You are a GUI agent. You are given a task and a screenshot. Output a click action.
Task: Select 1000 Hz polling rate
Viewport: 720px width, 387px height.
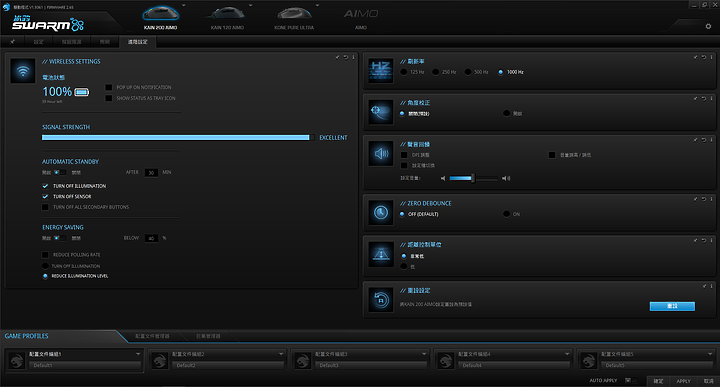pyautogui.click(x=501, y=72)
